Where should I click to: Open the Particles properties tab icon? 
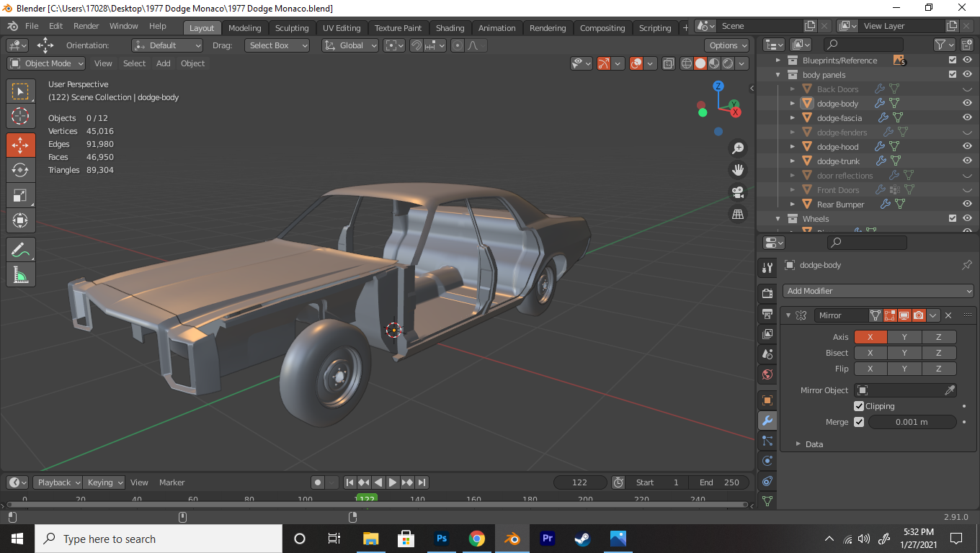(x=767, y=441)
